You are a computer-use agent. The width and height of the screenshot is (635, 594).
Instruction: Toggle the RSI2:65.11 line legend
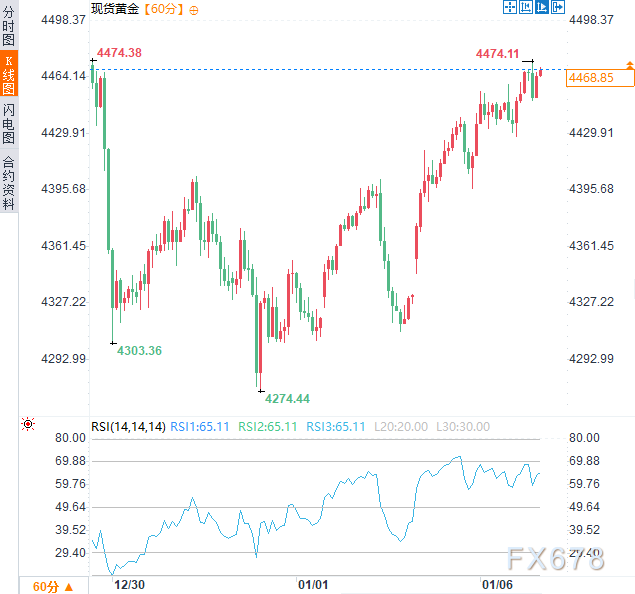pyautogui.click(x=268, y=427)
